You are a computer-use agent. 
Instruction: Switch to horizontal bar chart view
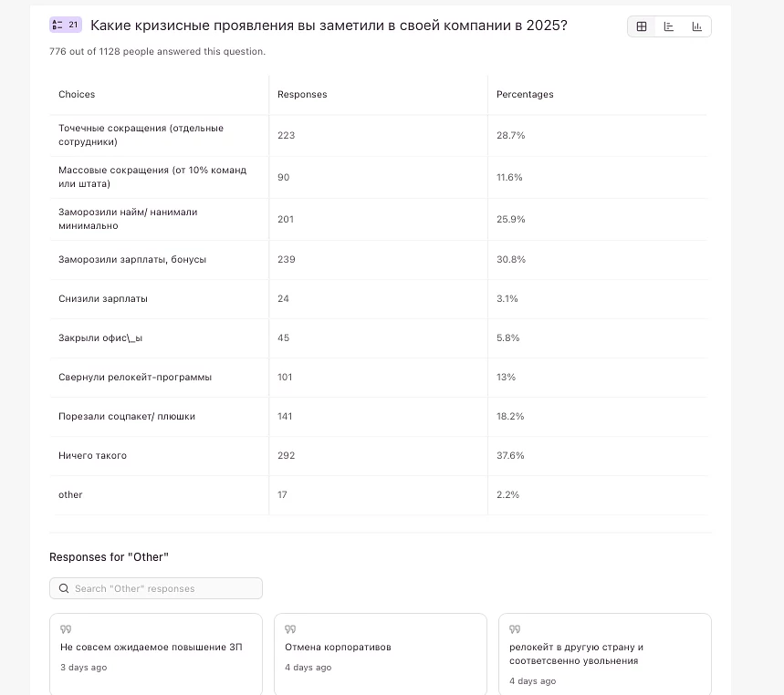669,26
